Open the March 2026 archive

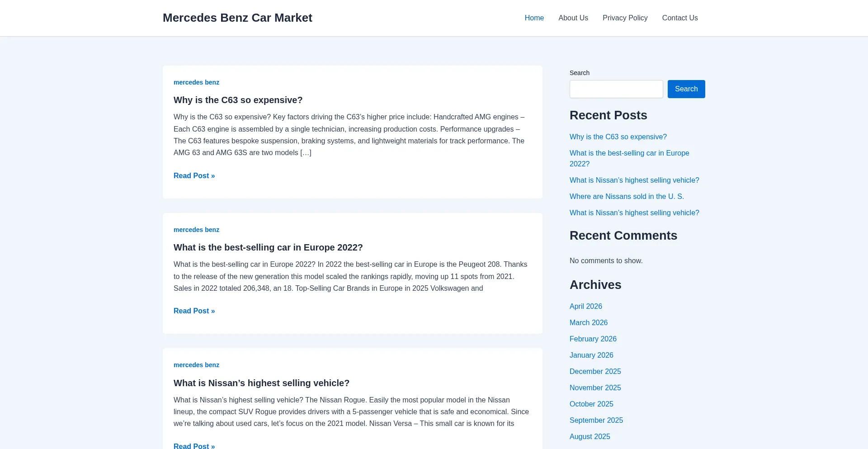(x=589, y=322)
